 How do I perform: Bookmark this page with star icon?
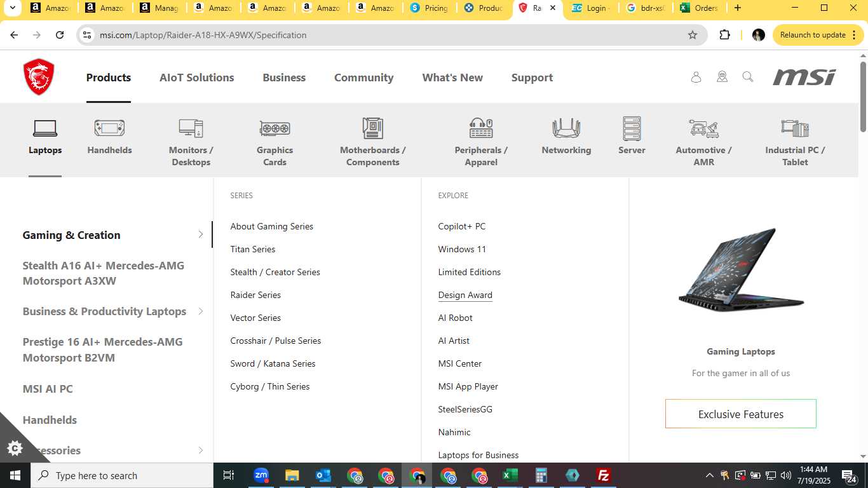pos(693,35)
